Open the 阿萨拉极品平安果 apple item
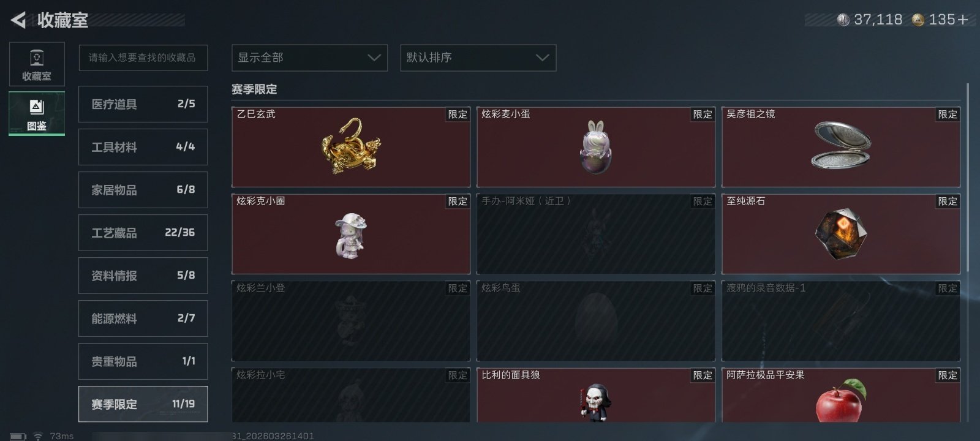The image size is (980, 441). (x=841, y=395)
